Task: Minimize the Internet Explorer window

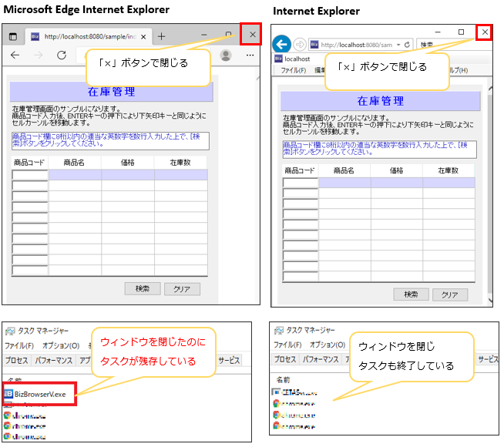Action: pos(438,32)
